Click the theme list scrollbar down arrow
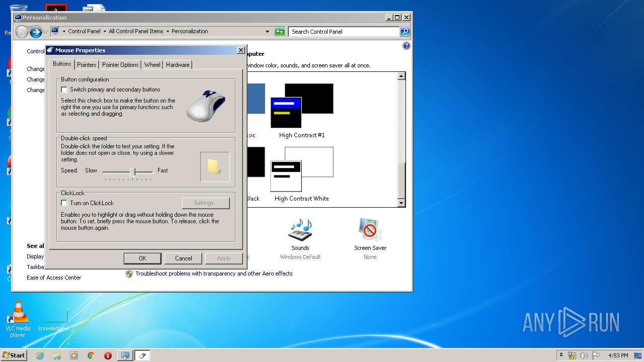This screenshot has height=362, width=644. click(401, 203)
